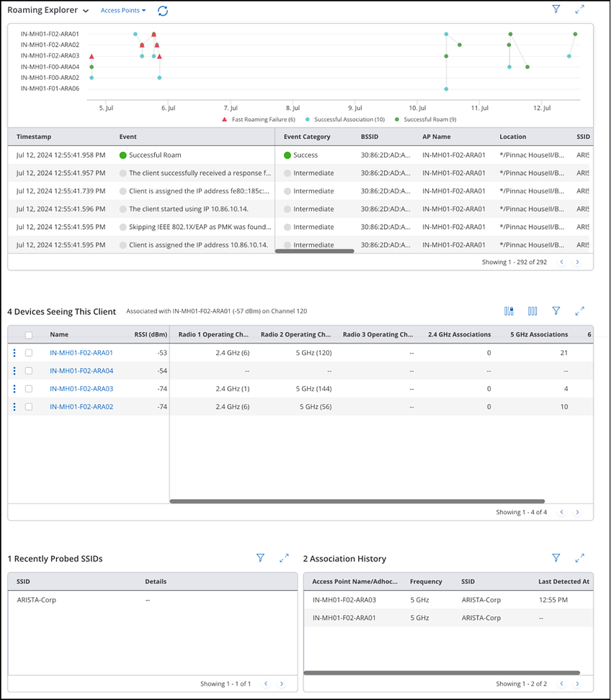Open row menu for IN-MH01-F02-ARA02
Viewport: 611px width, 700px height.
(14, 407)
